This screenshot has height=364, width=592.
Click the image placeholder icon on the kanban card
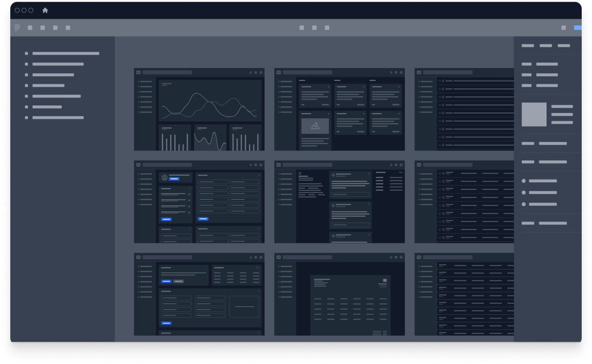tap(315, 126)
